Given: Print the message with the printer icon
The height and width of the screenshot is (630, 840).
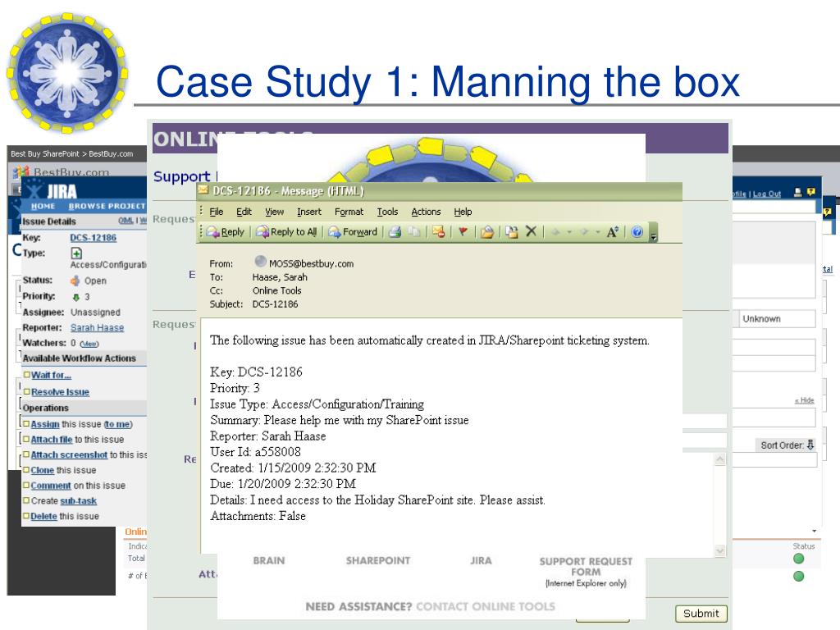Looking at the screenshot, I should [395, 232].
